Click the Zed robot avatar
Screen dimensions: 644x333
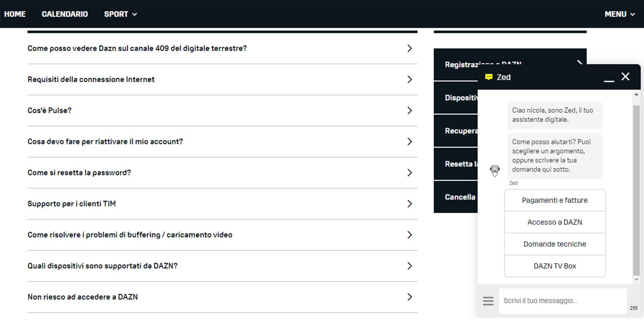point(494,171)
